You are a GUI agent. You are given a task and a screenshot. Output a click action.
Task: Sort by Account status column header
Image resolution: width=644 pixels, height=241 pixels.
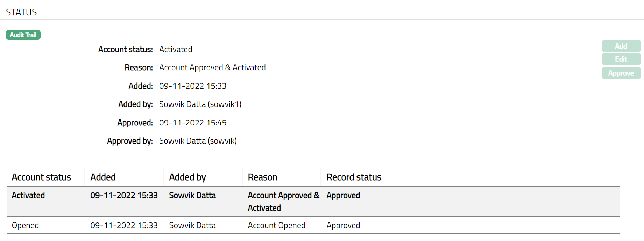coord(41,177)
